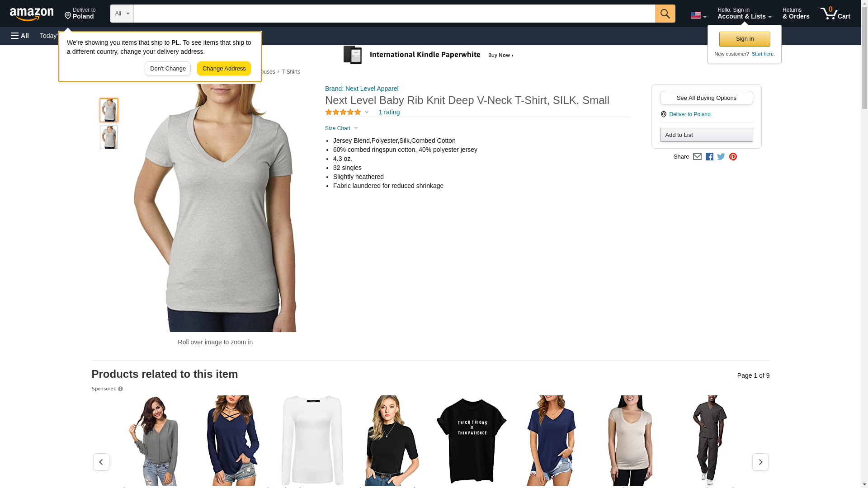Screen dimensions: 868x488
Task: Click the Change Address button
Action: pos(224,69)
